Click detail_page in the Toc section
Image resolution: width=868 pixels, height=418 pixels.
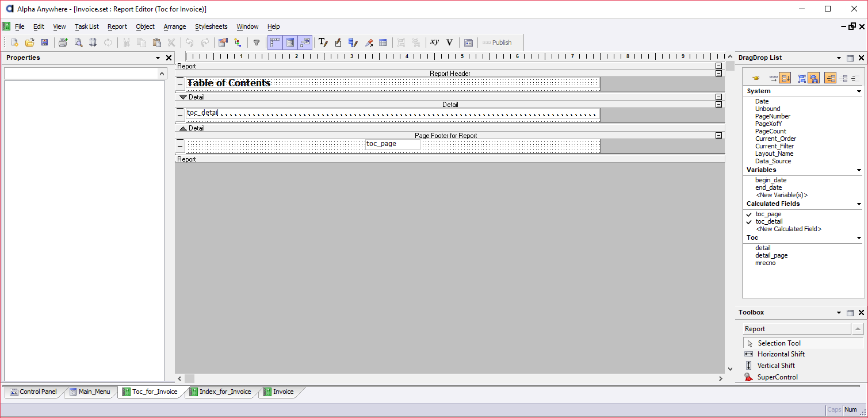click(771, 255)
